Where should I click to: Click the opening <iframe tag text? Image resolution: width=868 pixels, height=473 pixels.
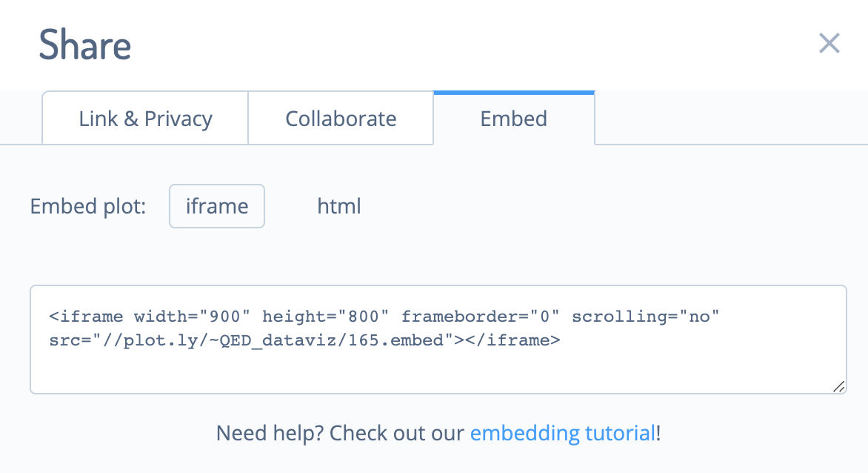click(x=86, y=317)
